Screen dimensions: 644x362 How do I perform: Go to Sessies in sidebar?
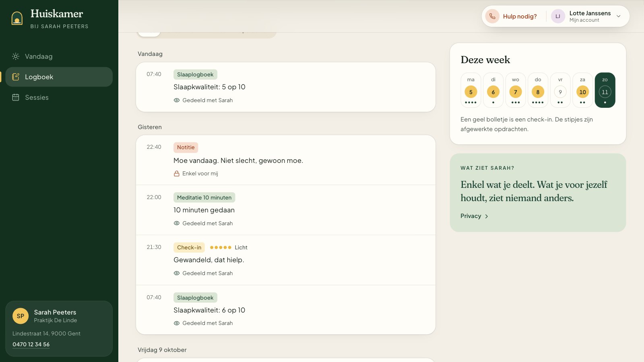point(59,97)
